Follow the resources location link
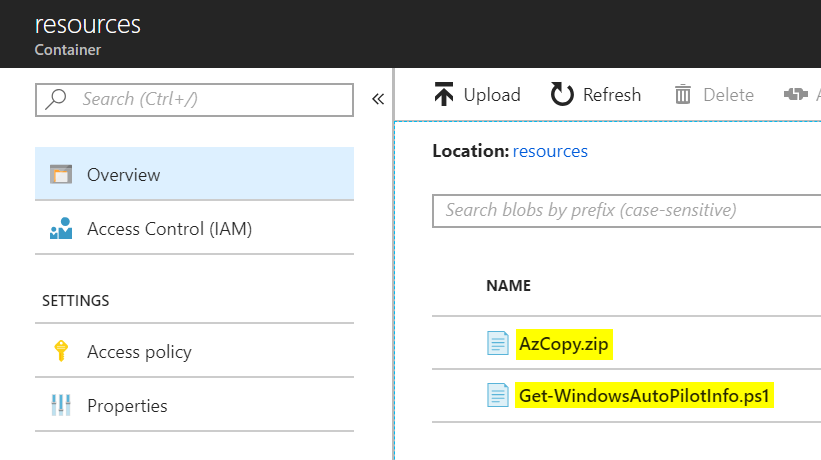The height and width of the screenshot is (460, 821). click(x=550, y=151)
